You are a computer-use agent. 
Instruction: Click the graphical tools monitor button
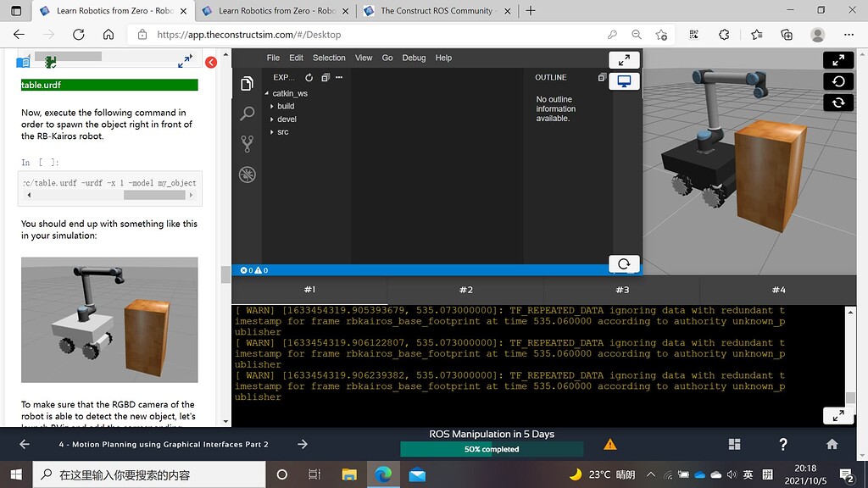click(624, 81)
